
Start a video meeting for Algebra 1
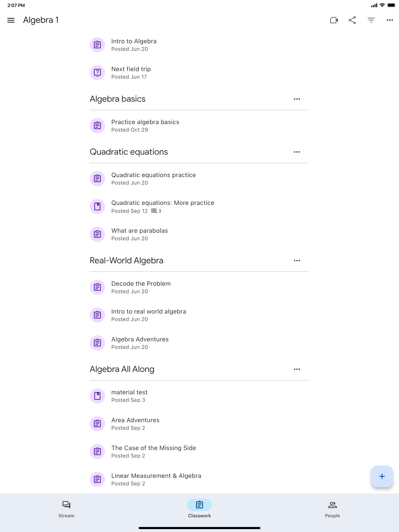334,20
